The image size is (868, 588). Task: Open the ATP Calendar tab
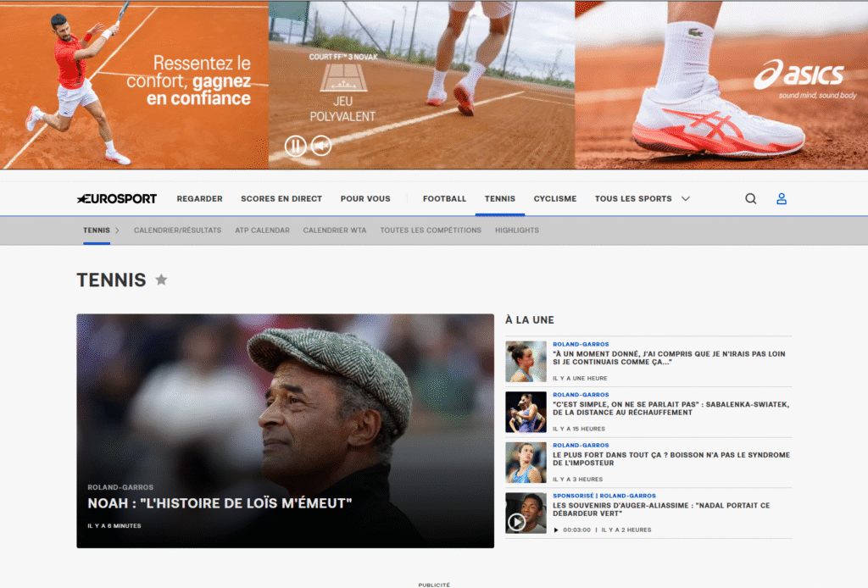[x=262, y=230]
